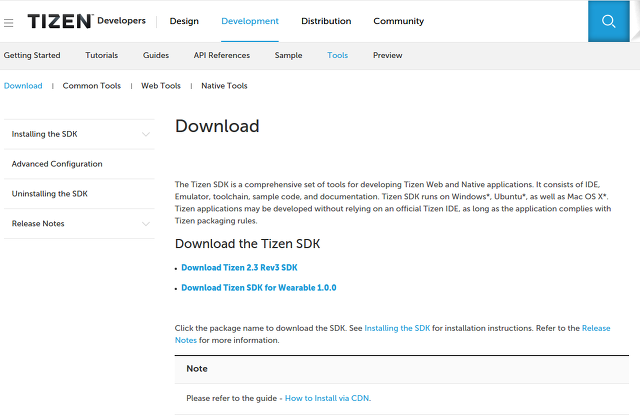Click the Note box heading
This screenshot has width=640, height=417.
click(197, 368)
